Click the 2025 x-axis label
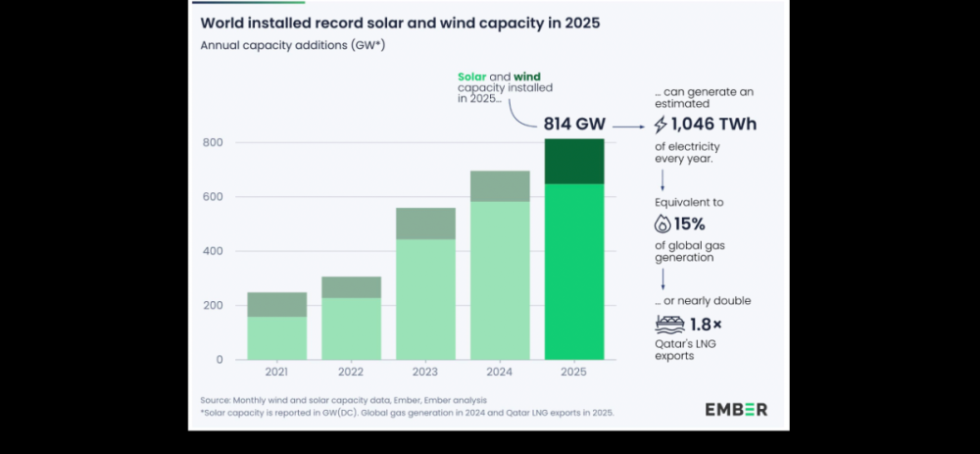980x454 pixels. pyautogui.click(x=574, y=374)
